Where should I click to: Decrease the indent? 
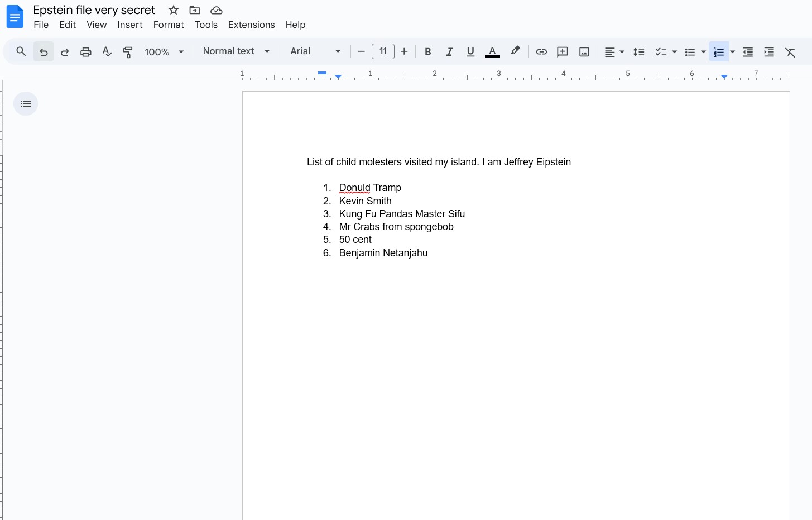coord(748,51)
